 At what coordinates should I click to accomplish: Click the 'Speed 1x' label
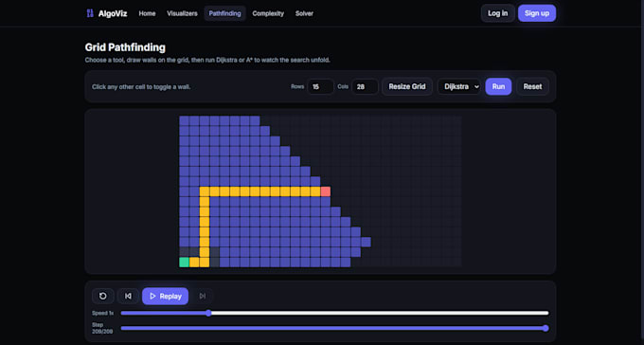pos(102,313)
